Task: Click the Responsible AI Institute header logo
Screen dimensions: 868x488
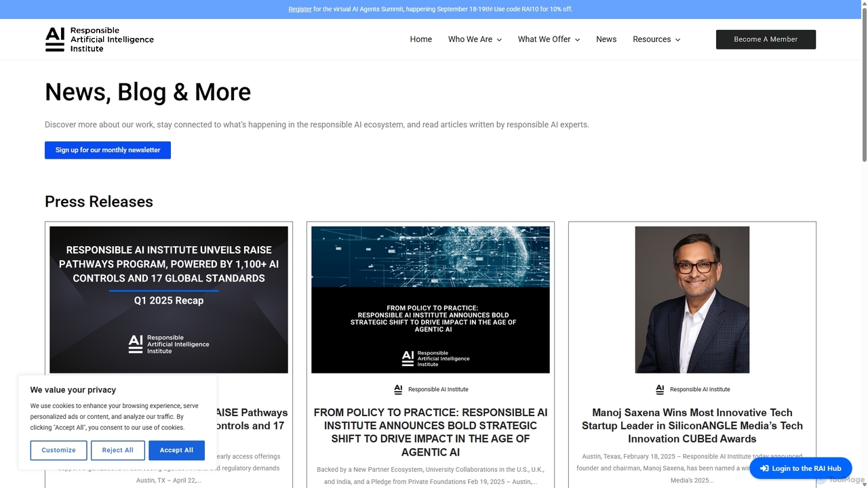Action: (x=100, y=39)
